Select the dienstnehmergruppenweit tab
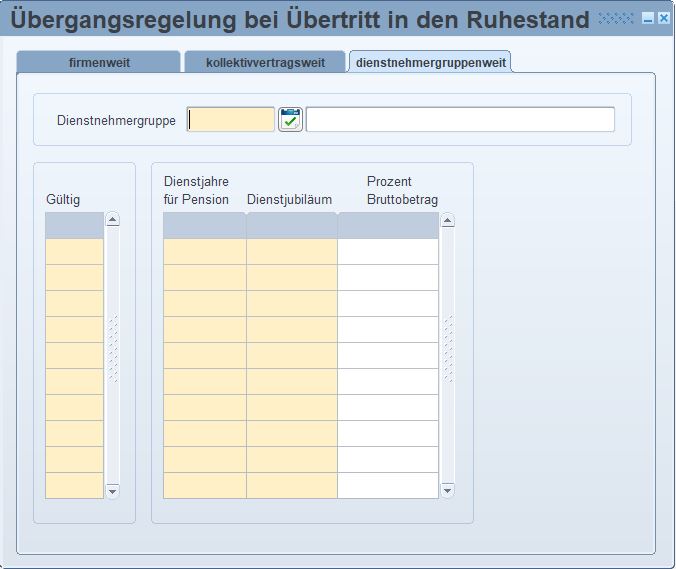The height and width of the screenshot is (569, 676). pyautogui.click(x=431, y=63)
